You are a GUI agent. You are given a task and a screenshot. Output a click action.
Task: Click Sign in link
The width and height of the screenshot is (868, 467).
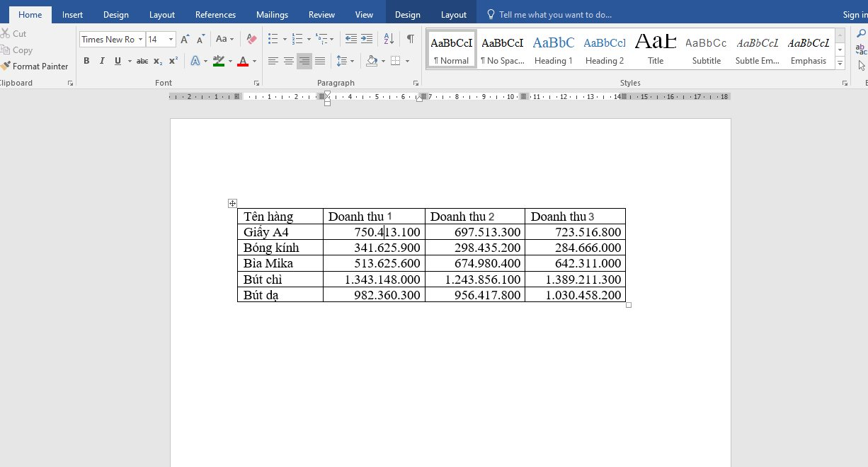click(x=855, y=14)
